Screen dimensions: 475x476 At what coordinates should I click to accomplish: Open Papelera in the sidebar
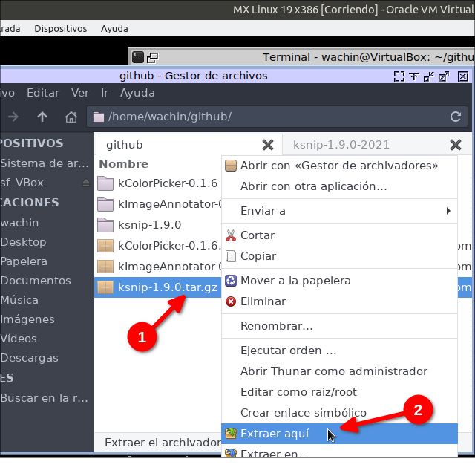24,261
